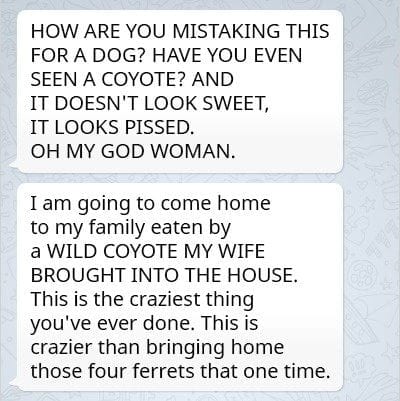The width and height of the screenshot is (400, 401).
Task: Click the line 'crazier than bringing home'
Action: pos(157,347)
